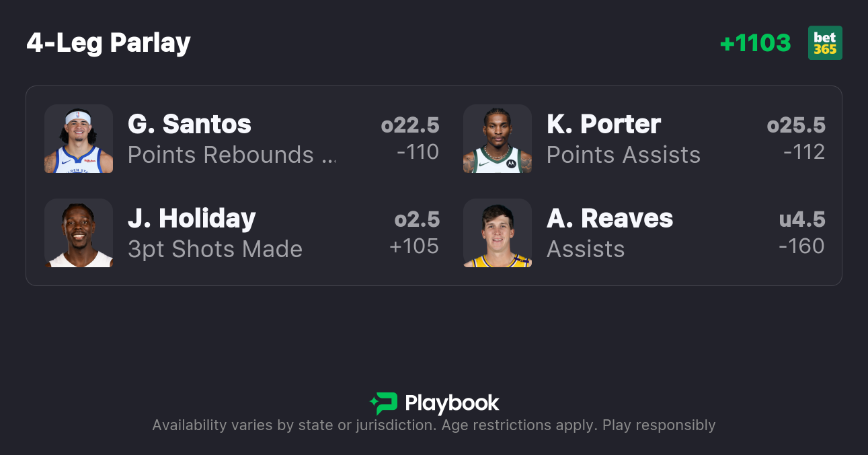Click the 4-Leg Parlay title
The image size is (868, 455).
click(x=109, y=43)
